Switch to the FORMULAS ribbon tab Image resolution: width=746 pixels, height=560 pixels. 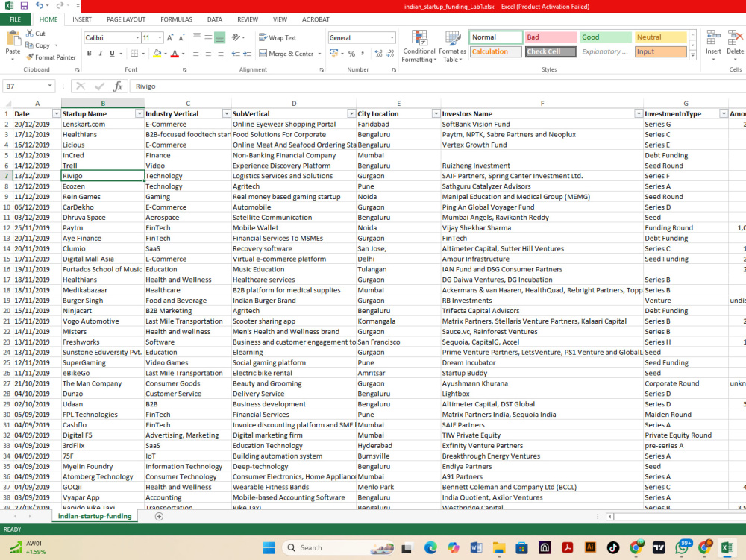pos(177,19)
